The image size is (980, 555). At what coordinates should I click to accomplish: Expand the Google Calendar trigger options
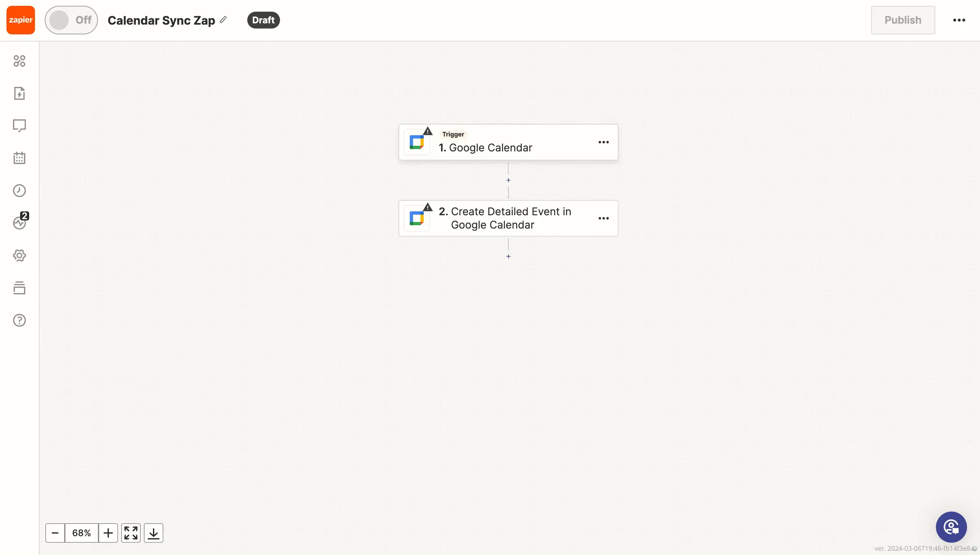coord(603,142)
